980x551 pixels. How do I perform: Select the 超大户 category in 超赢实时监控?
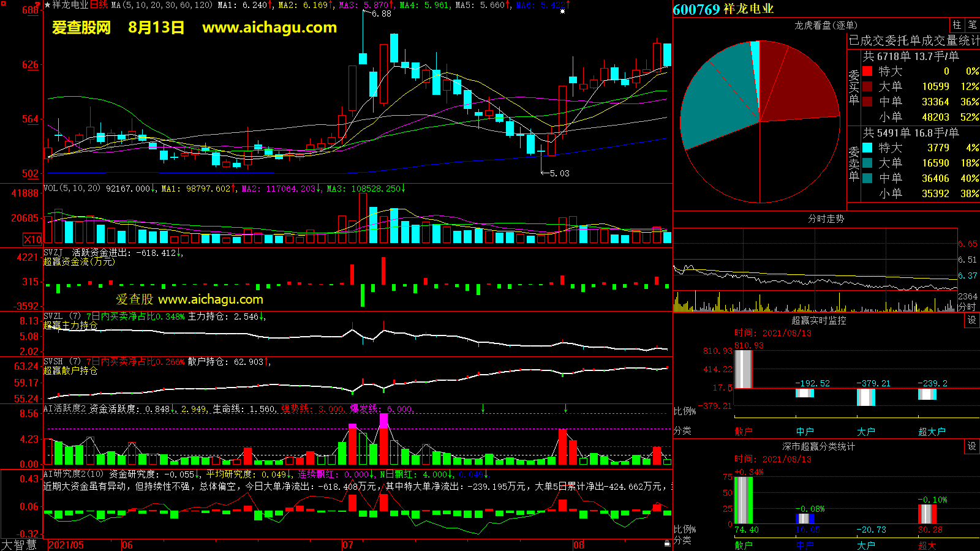click(931, 432)
